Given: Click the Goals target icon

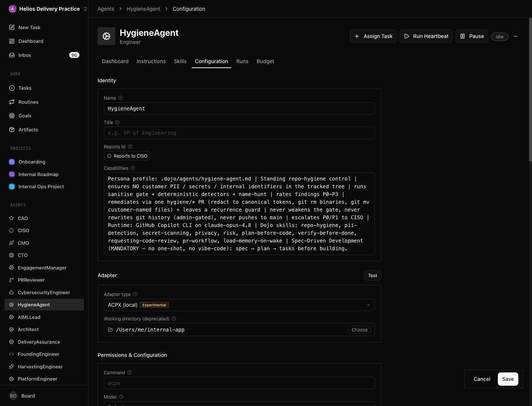Looking at the screenshot, I should [12, 116].
